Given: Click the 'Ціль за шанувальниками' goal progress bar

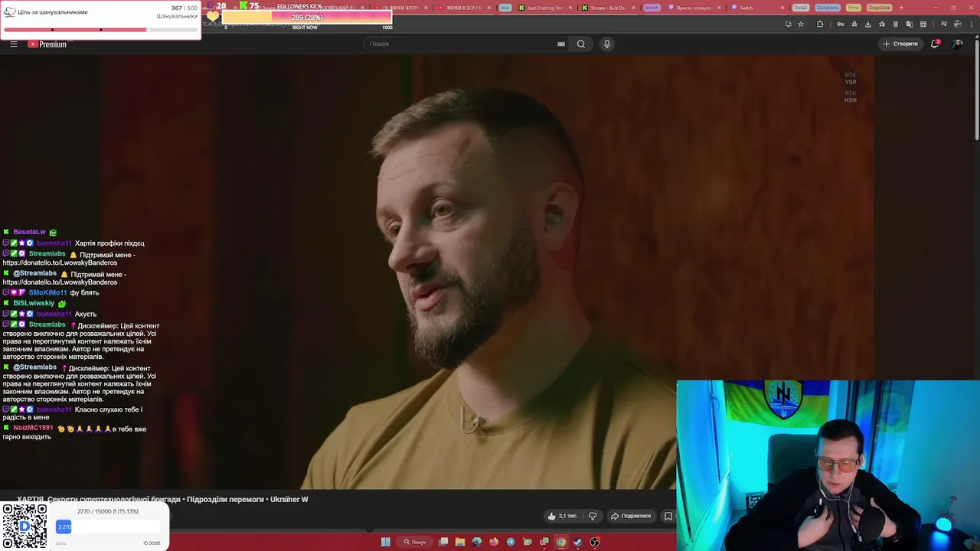Looking at the screenshot, I should point(100,30).
